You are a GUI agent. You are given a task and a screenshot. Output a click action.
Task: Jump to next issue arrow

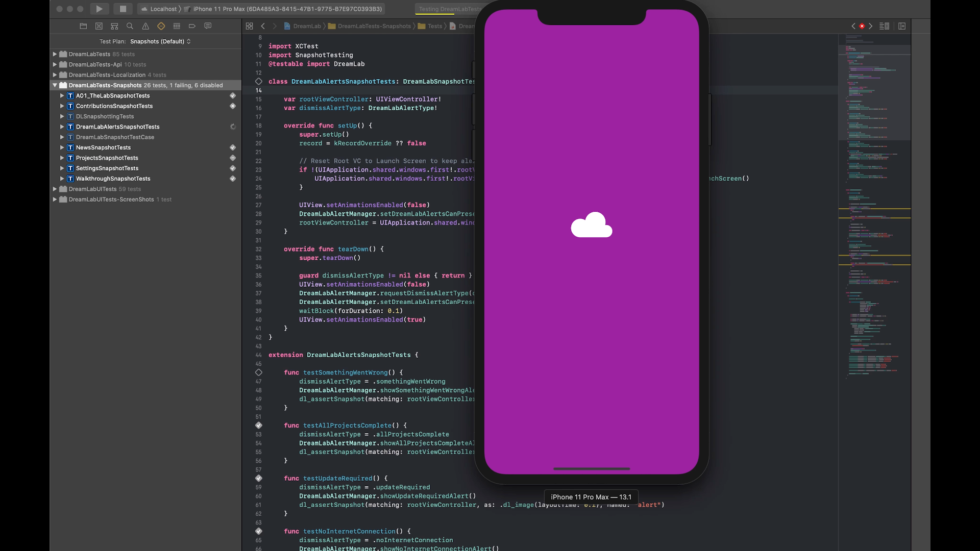(x=871, y=26)
